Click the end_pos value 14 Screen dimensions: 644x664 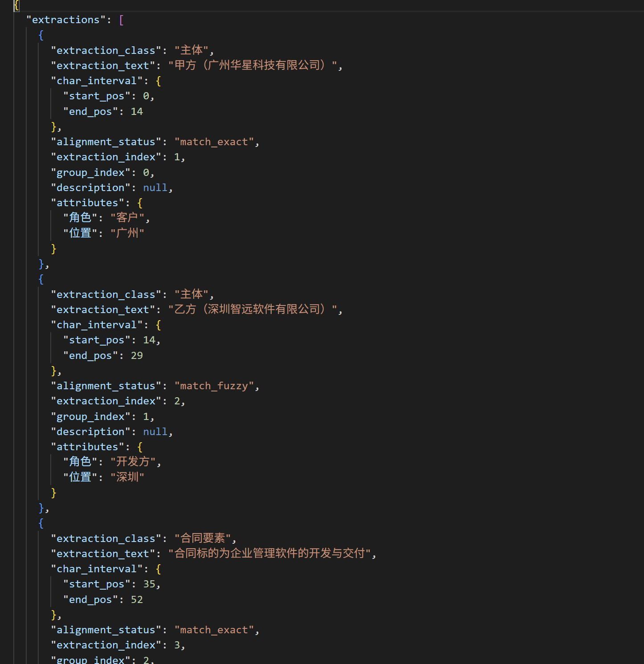pyautogui.click(x=137, y=112)
